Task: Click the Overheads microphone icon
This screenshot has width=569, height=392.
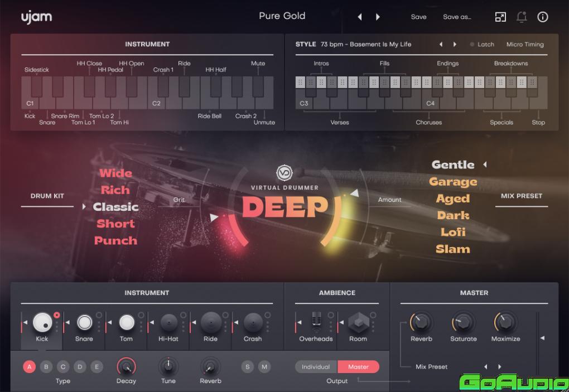Action: pyautogui.click(x=316, y=322)
